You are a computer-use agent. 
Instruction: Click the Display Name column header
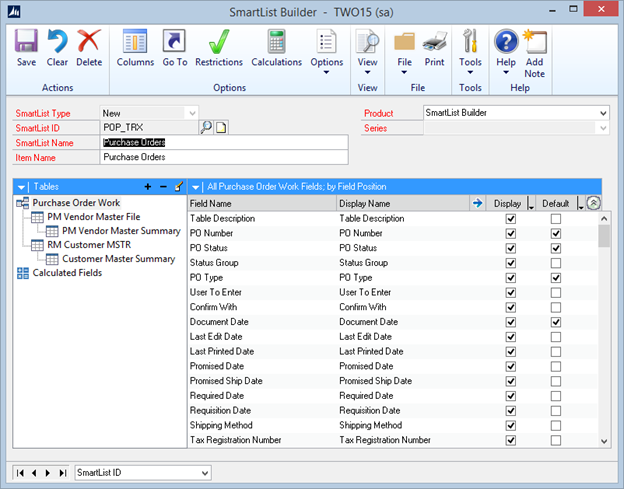pyautogui.click(x=403, y=204)
